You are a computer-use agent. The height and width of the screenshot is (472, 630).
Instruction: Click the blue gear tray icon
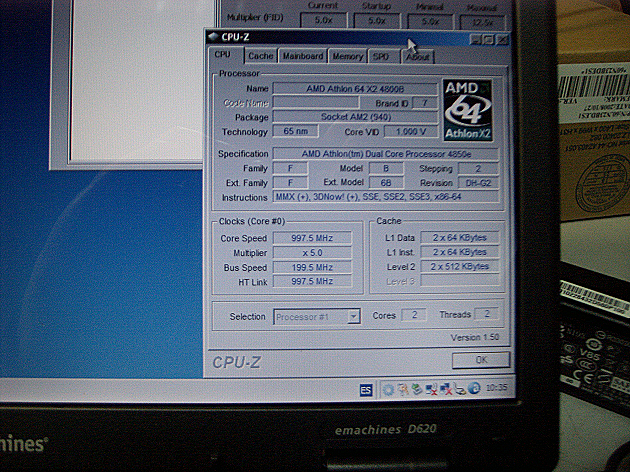pos(388,390)
